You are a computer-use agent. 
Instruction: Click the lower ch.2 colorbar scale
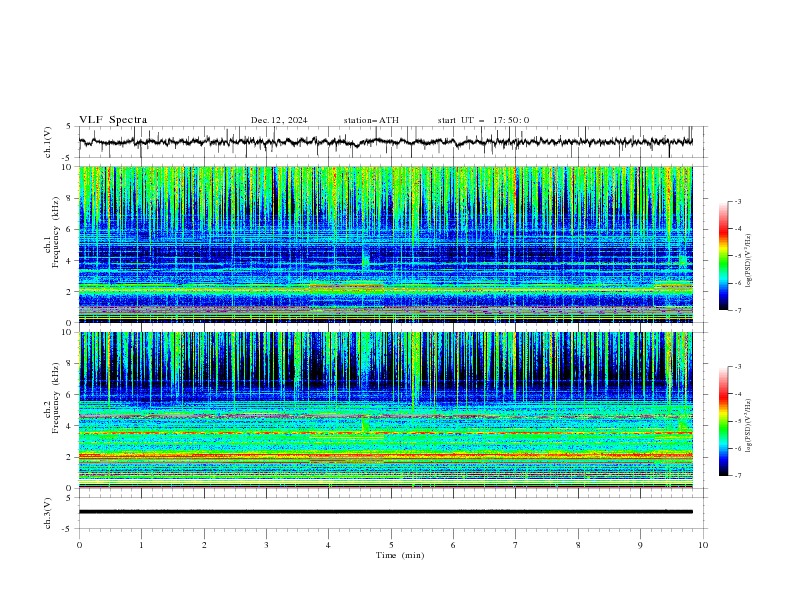[x=724, y=421]
